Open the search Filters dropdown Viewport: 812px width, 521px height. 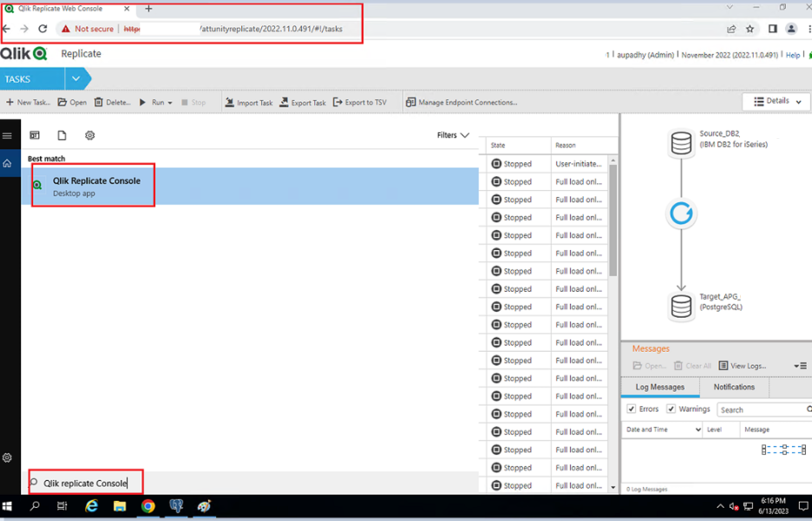click(x=453, y=135)
